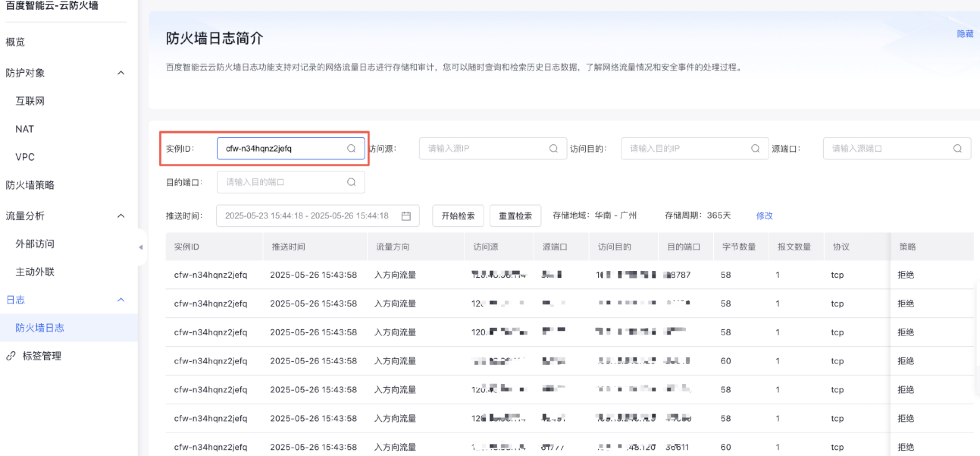The width and height of the screenshot is (980, 456).
Task: Open 主动外联 under 流量分析
Action: click(x=34, y=272)
